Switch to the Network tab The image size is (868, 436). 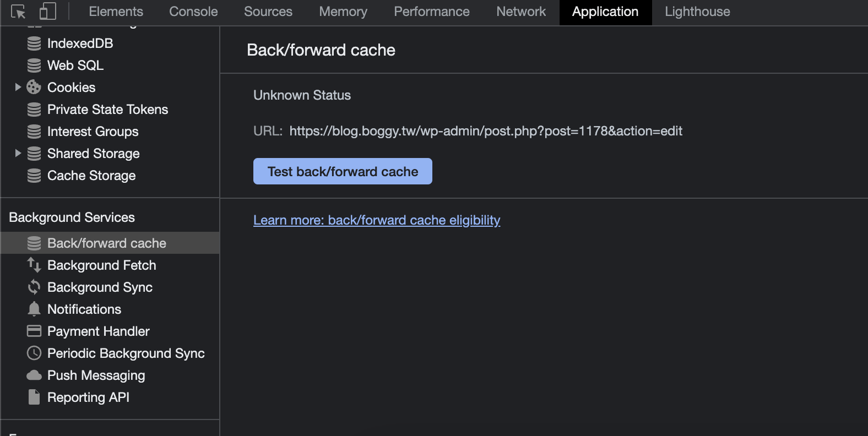point(520,12)
